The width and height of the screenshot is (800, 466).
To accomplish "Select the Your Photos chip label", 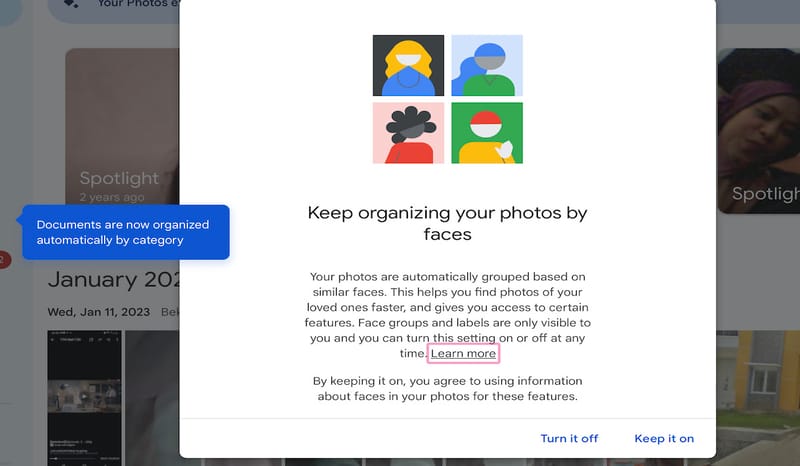I will point(137,5).
